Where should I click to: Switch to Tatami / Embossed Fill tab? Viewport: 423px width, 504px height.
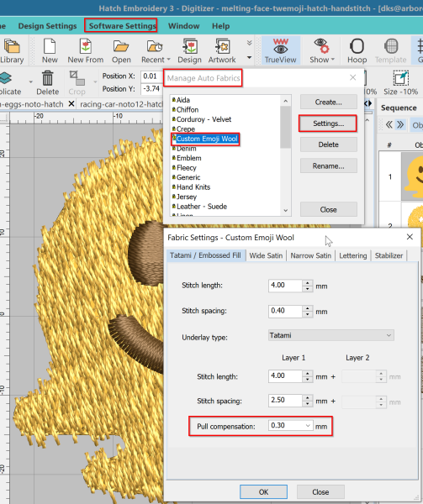(205, 255)
